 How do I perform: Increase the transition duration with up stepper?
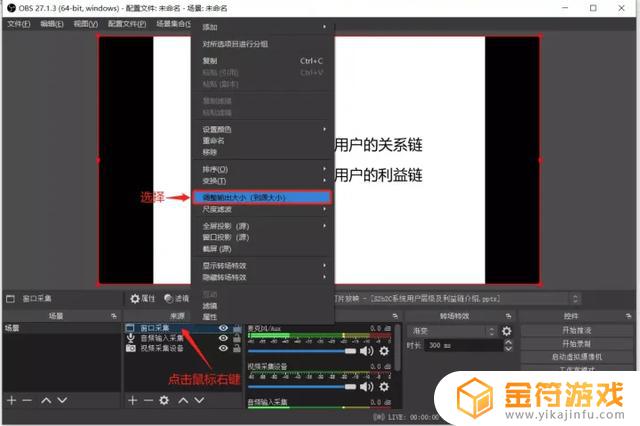coord(509,342)
